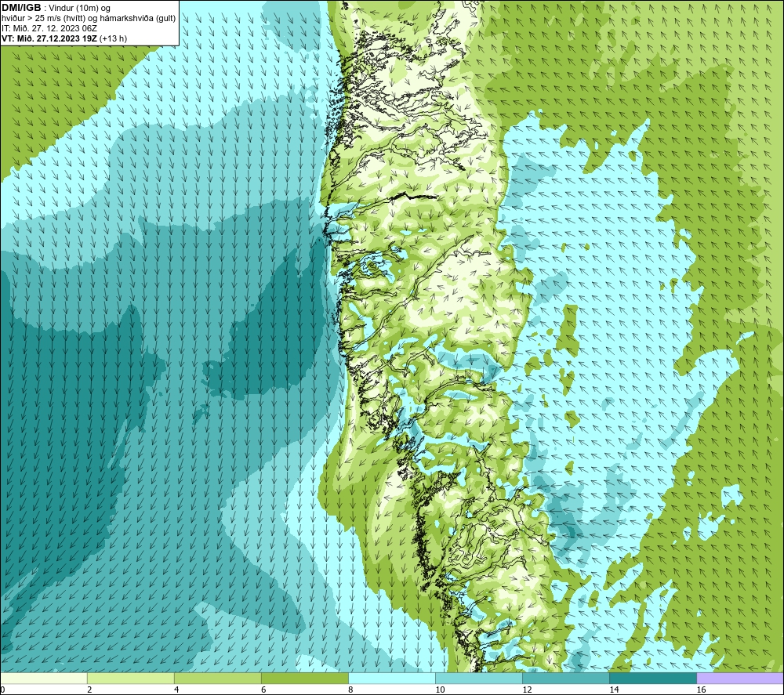The width and height of the screenshot is (784, 695).
Task: Click the turquoise 10–12 legend swatch
Action: pyautogui.click(x=478, y=678)
